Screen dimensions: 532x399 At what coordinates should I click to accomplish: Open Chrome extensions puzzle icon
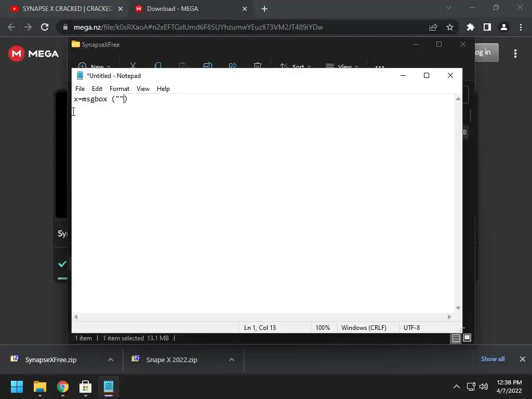click(x=470, y=27)
